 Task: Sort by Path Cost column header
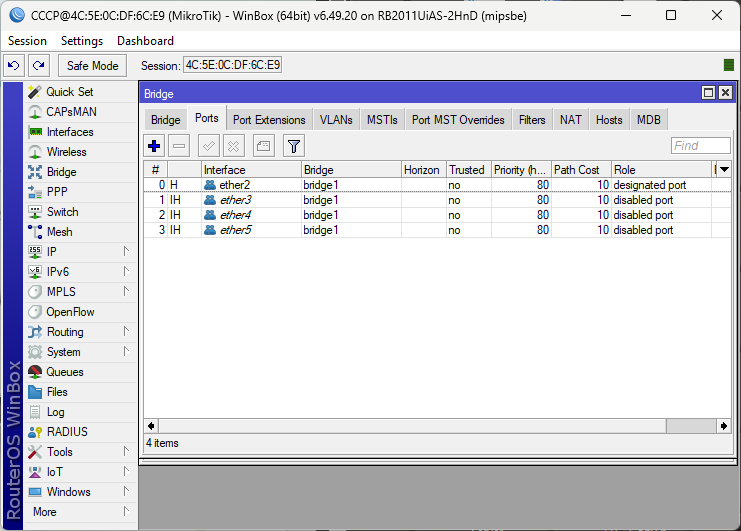click(581, 170)
